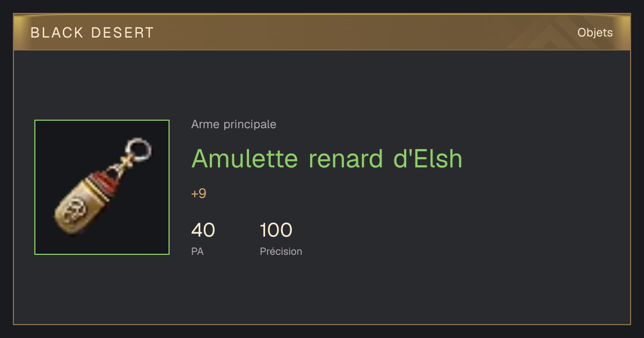
Task: Click the 40 PA value
Action: [203, 230]
